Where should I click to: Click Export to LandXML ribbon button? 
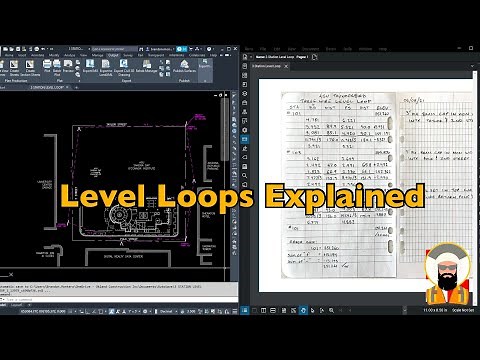coord(106,67)
